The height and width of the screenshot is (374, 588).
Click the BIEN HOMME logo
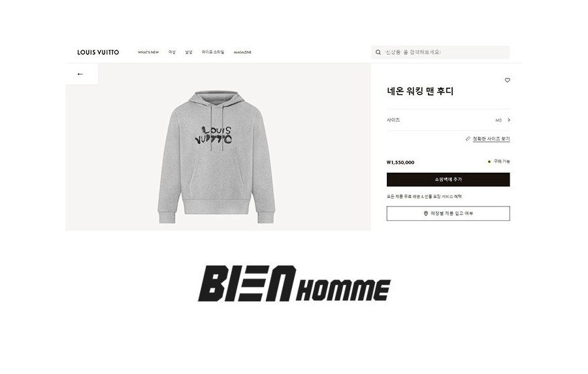click(x=295, y=284)
